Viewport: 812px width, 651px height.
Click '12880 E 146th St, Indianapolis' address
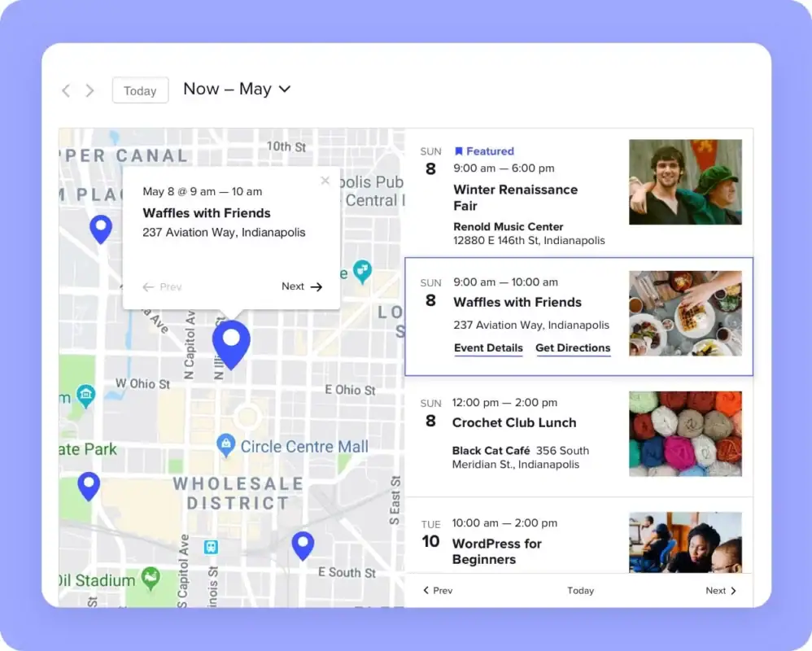[529, 240]
